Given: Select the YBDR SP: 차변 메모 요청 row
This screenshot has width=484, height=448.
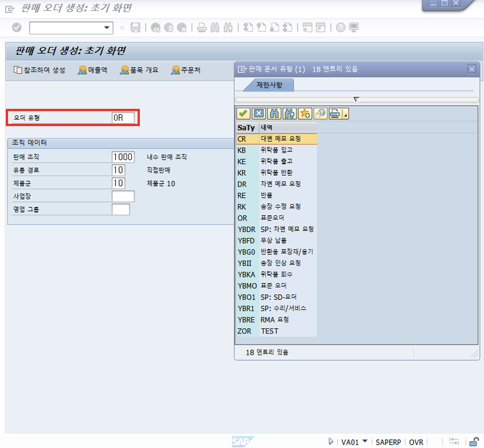Looking at the screenshot, I should 277,229.
